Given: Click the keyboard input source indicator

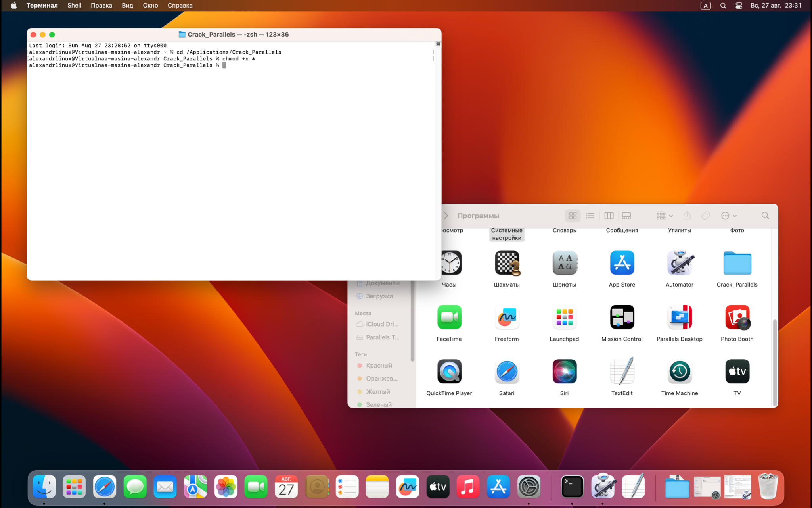Looking at the screenshot, I should pos(706,6).
